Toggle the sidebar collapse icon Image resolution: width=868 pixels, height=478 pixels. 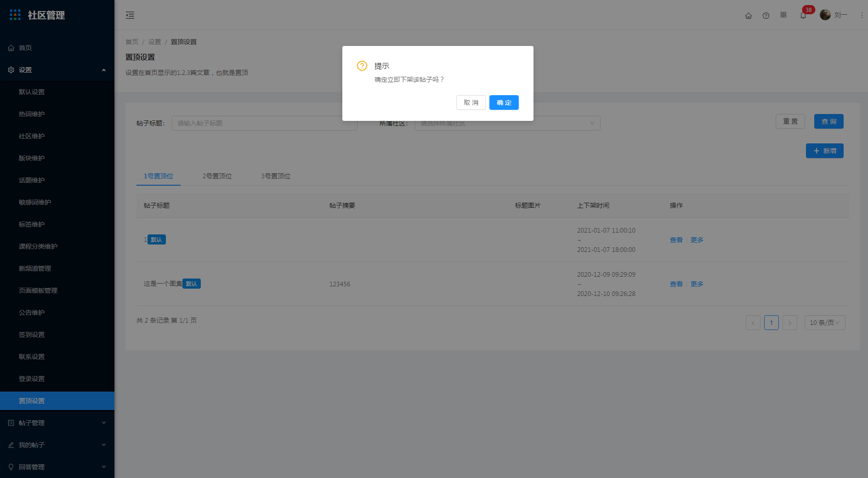pos(130,15)
